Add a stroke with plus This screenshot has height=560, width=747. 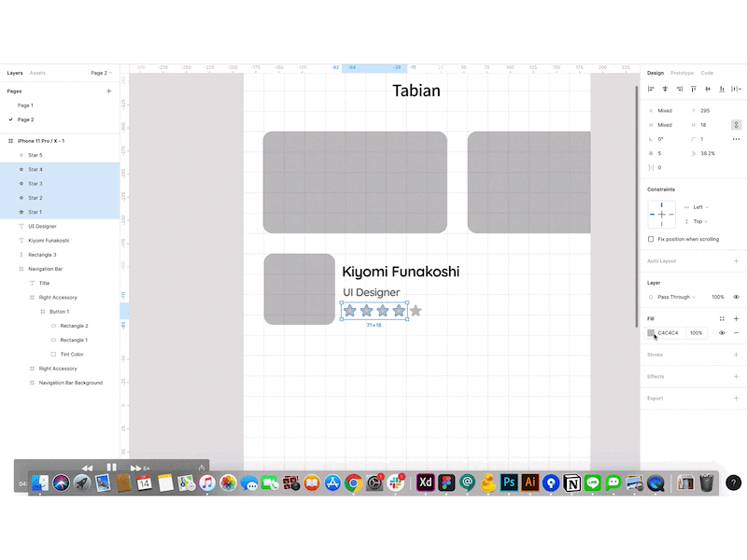click(736, 355)
